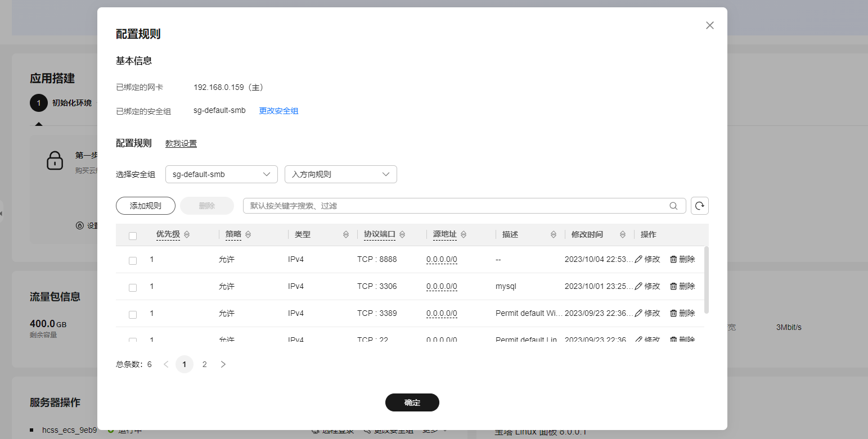Click the filter icon on the 源地址 column
Image resolution: width=868 pixels, height=439 pixels.
[465, 234]
